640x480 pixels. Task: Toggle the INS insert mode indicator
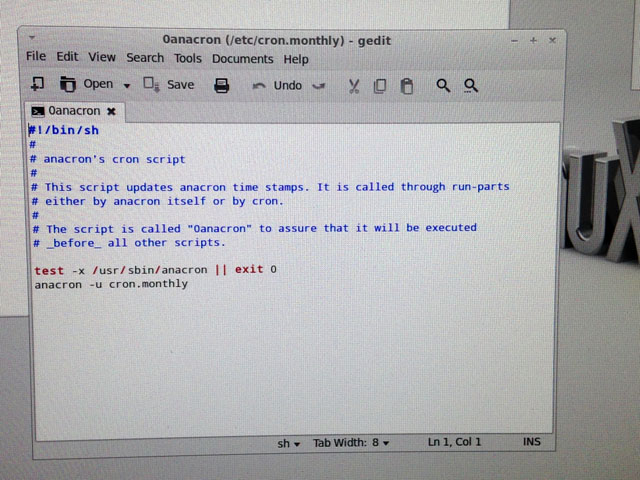[531, 442]
